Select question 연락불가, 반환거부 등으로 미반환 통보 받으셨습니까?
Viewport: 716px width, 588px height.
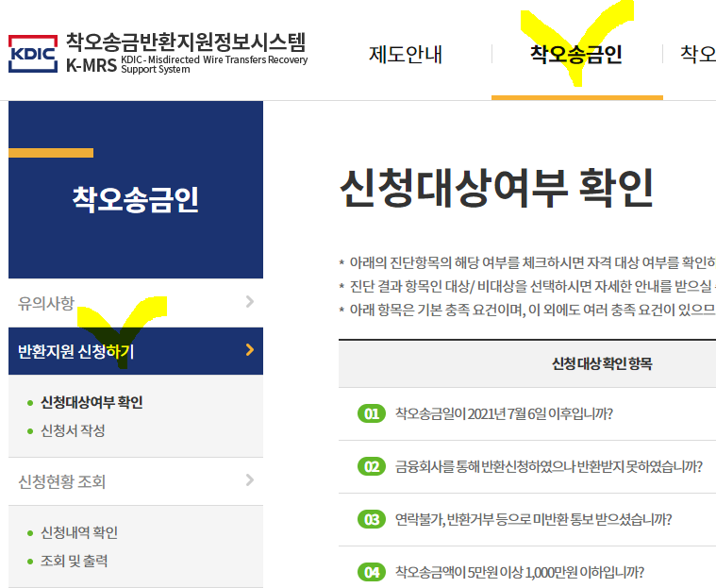[533, 519]
